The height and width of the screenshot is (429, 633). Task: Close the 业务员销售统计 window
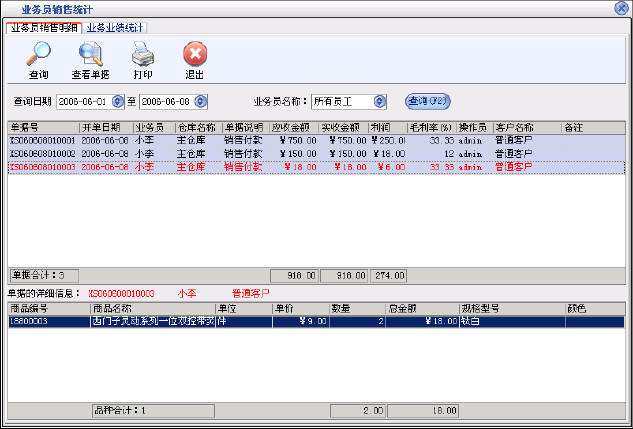[x=621, y=7]
